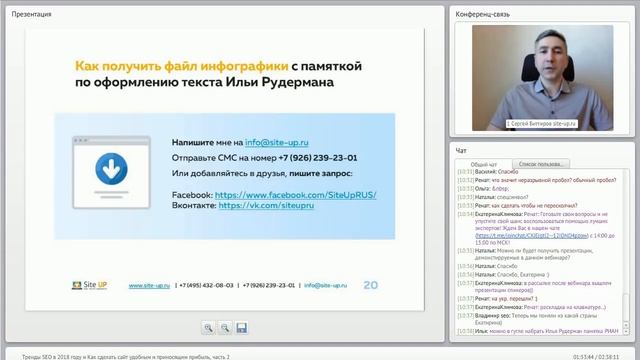
Task: Click the message from Владимир seo
Action: point(527,319)
